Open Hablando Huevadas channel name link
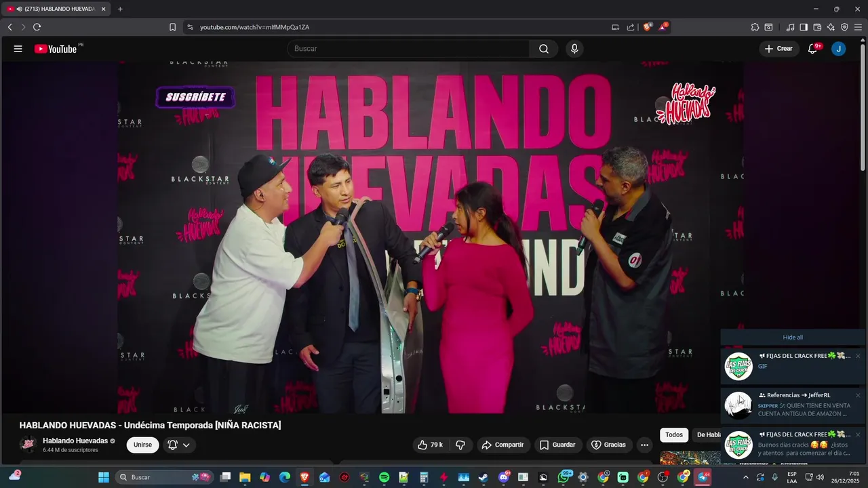Image resolution: width=868 pixels, height=488 pixels. [75, 441]
